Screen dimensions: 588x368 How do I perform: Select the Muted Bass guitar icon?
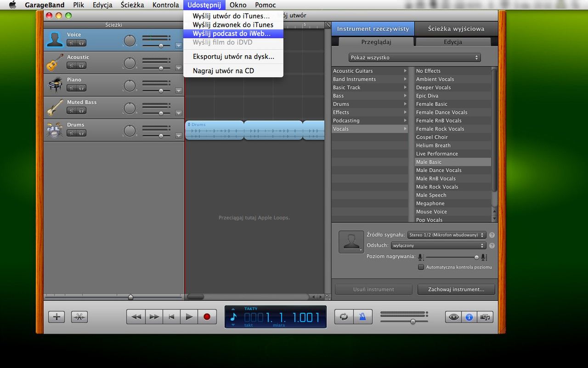click(x=55, y=107)
